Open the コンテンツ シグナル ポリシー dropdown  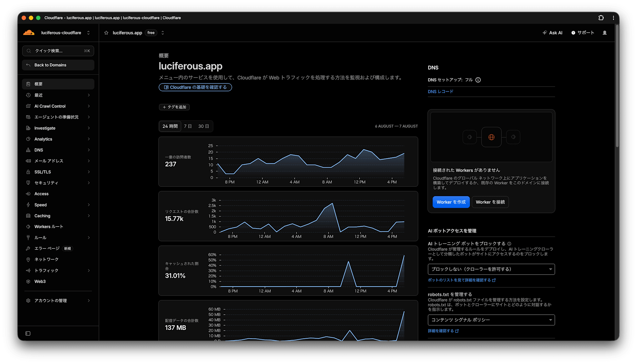click(491, 320)
